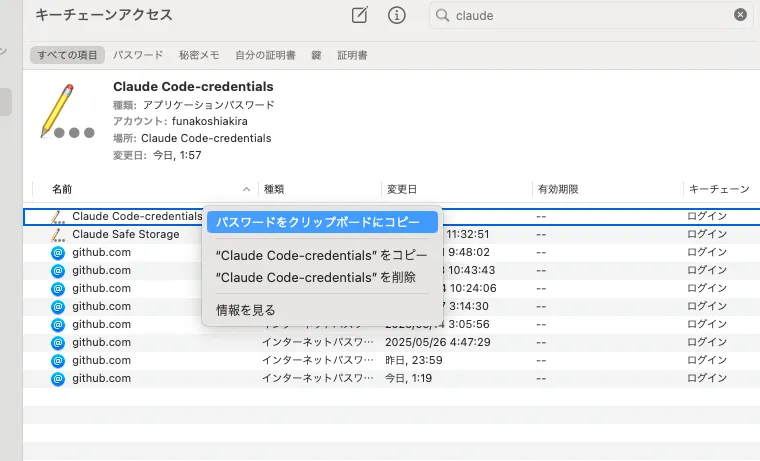760x461 pixels.
Task: Select the すべての項目 tab
Action: pos(68,55)
